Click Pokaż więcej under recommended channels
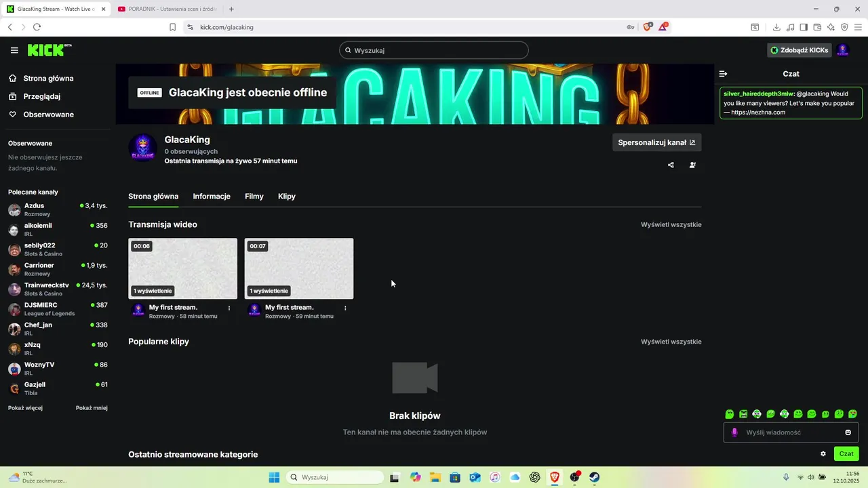Image resolution: width=868 pixels, height=488 pixels. click(25, 408)
